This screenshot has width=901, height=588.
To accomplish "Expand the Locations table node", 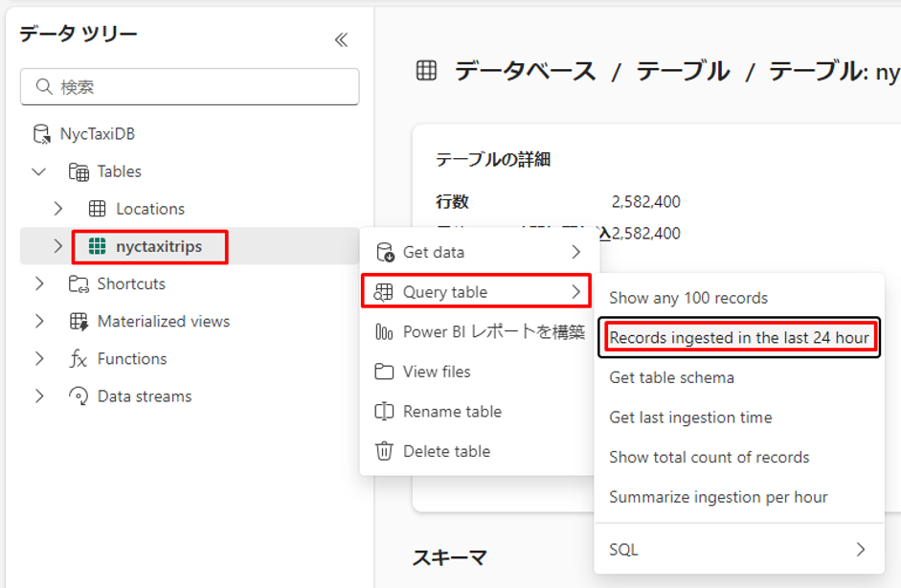I will click(58, 209).
